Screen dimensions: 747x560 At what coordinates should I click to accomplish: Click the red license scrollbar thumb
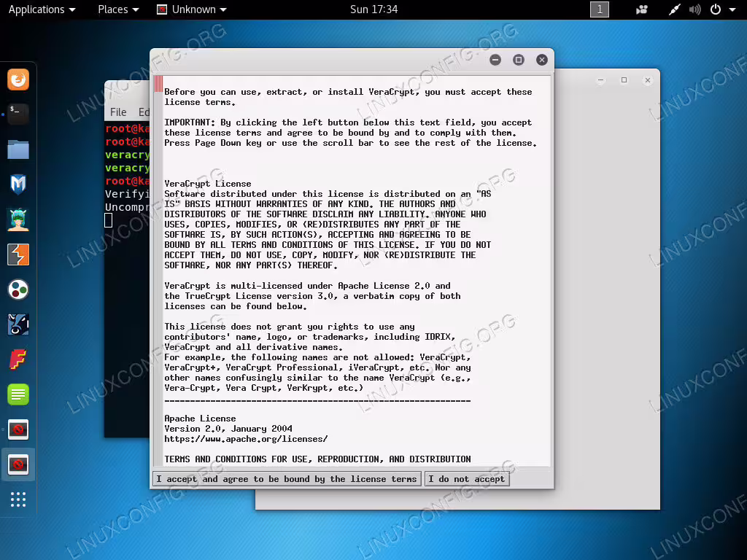pyautogui.click(x=158, y=84)
